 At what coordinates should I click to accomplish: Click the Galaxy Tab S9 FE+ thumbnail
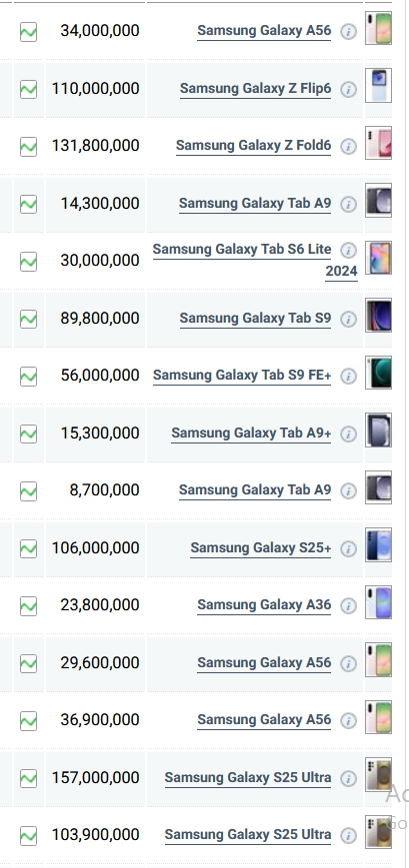point(379,373)
